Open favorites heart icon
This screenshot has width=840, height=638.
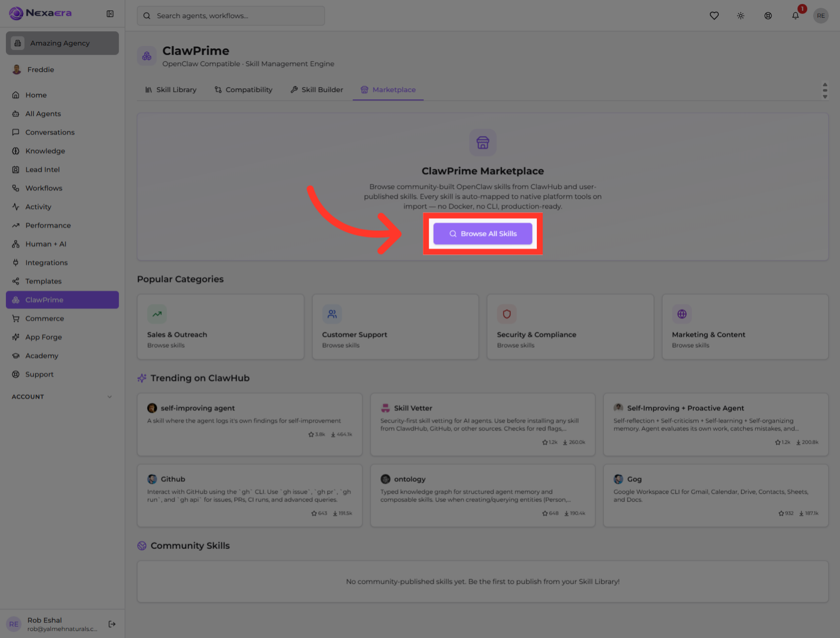[714, 16]
